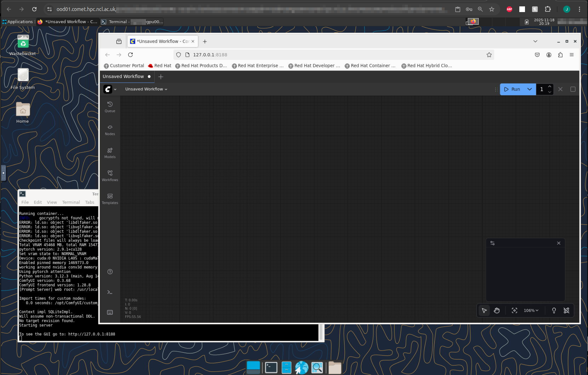This screenshot has width=588, height=375.
Task: Open the Terminal menu in terminal window
Action: coord(71,202)
